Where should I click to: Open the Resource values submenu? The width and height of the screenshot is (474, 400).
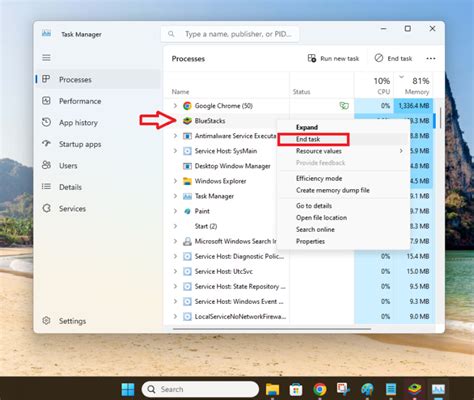coord(343,151)
